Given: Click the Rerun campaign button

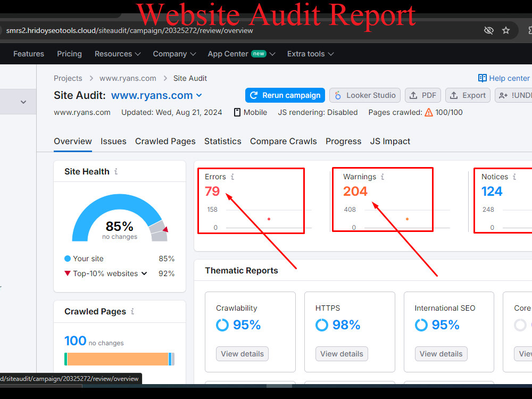Looking at the screenshot, I should (x=285, y=95).
